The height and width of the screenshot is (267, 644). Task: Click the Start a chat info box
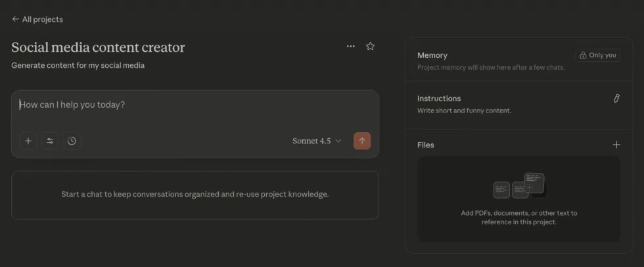pos(195,195)
